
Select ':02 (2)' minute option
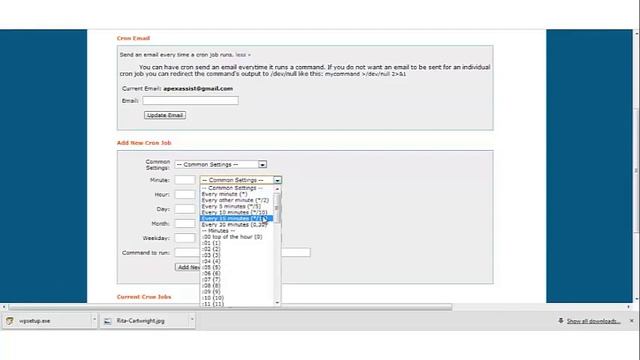coord(211,249)
